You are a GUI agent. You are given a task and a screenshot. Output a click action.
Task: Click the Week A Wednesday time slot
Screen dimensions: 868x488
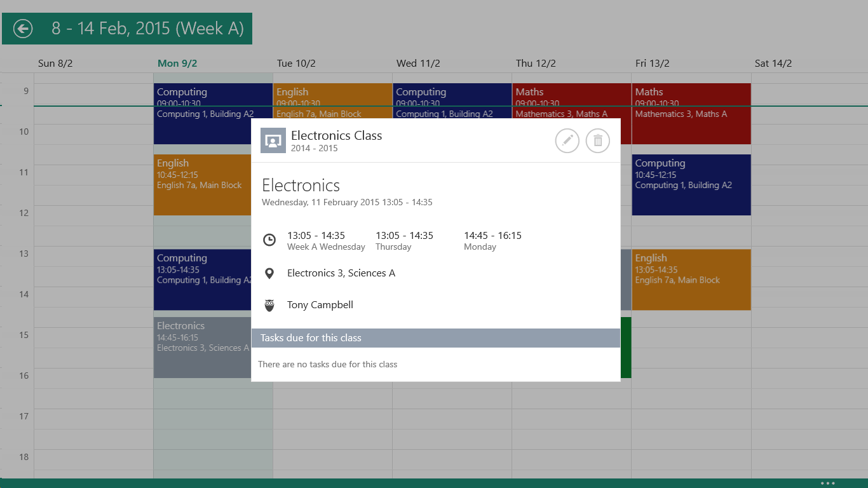pos(326,241)
